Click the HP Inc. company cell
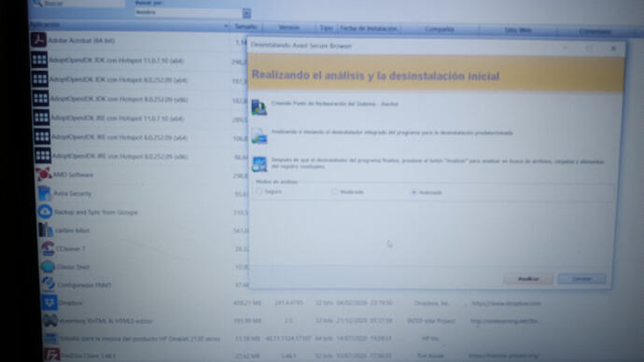 (430, 339)
